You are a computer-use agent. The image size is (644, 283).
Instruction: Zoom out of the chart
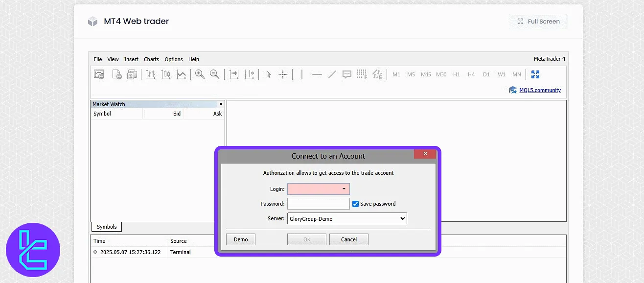click(214, 74)
